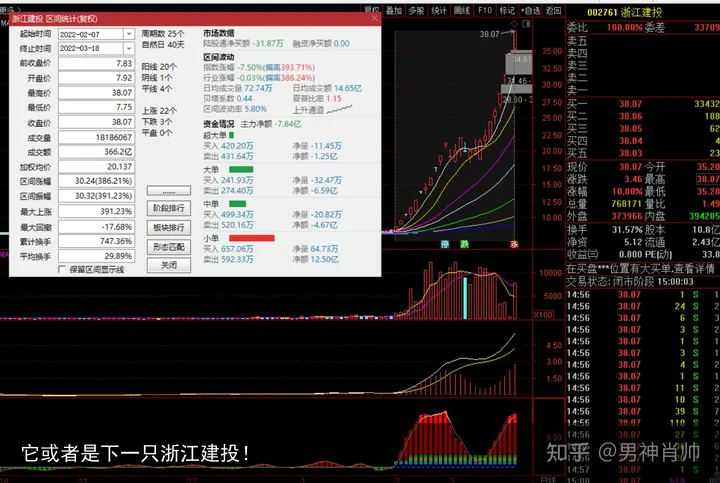Click the 跌 marker below the chart

click(x=465, y=244)
